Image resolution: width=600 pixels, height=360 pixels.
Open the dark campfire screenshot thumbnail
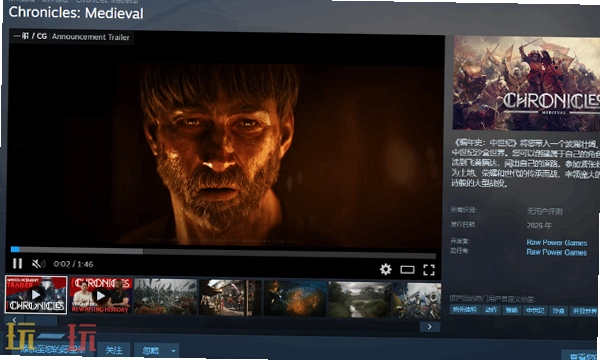click(295, 298)
